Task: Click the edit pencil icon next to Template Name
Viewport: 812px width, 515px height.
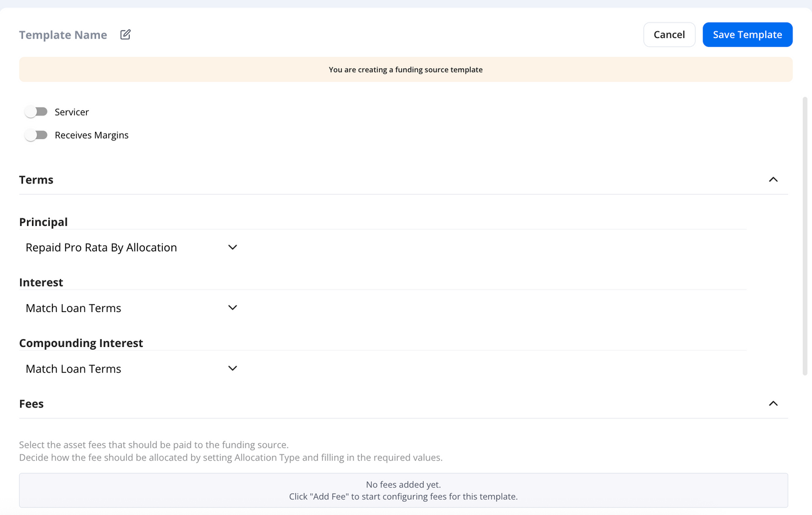Action: point(125,34)
